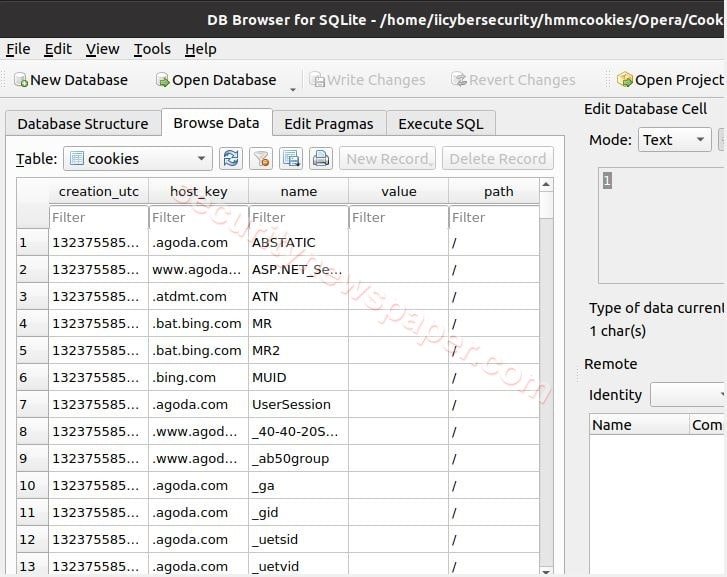The height and width of the screenshot is (577, 727).
Task: Click the table scrollbar up arrow
Action: point(546,185)
